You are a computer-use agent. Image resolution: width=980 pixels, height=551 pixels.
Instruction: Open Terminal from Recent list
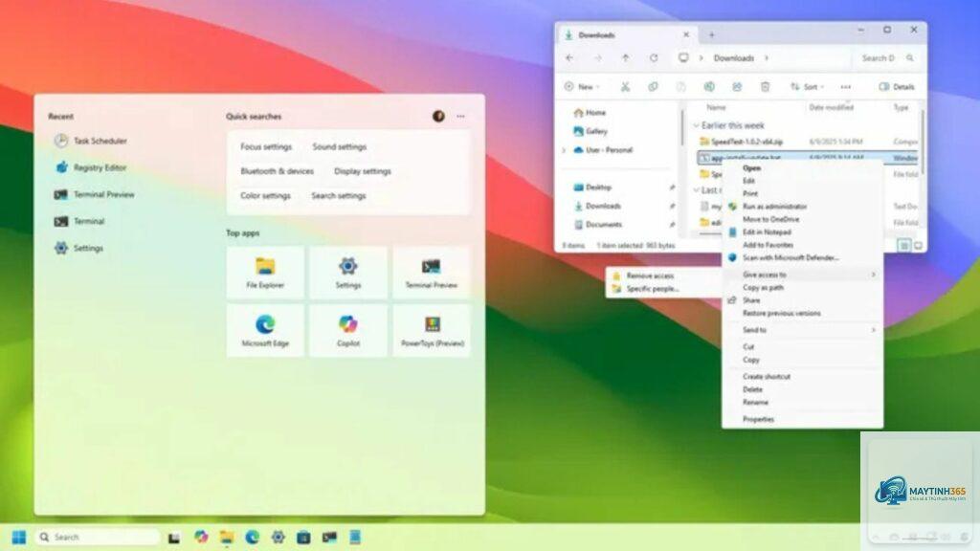(79, 221)
